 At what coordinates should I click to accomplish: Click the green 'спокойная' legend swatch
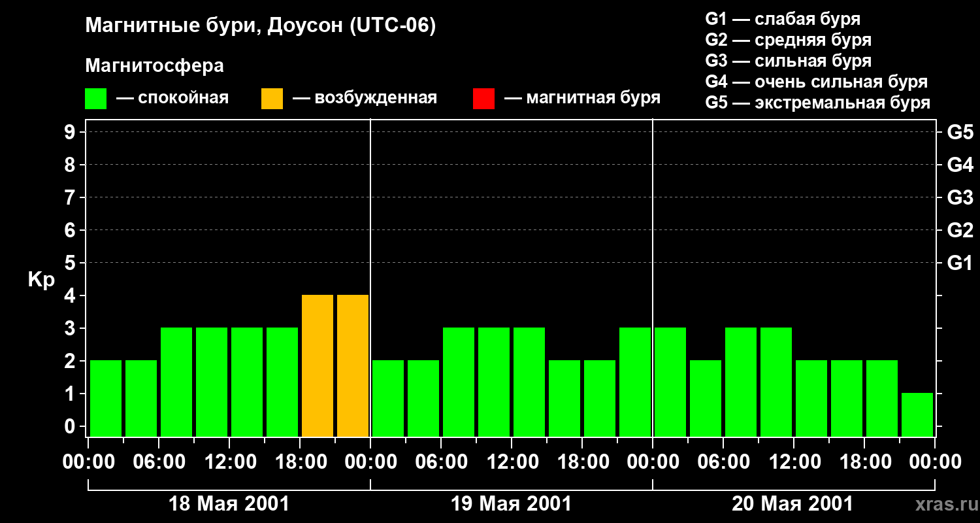click(95, 99)
